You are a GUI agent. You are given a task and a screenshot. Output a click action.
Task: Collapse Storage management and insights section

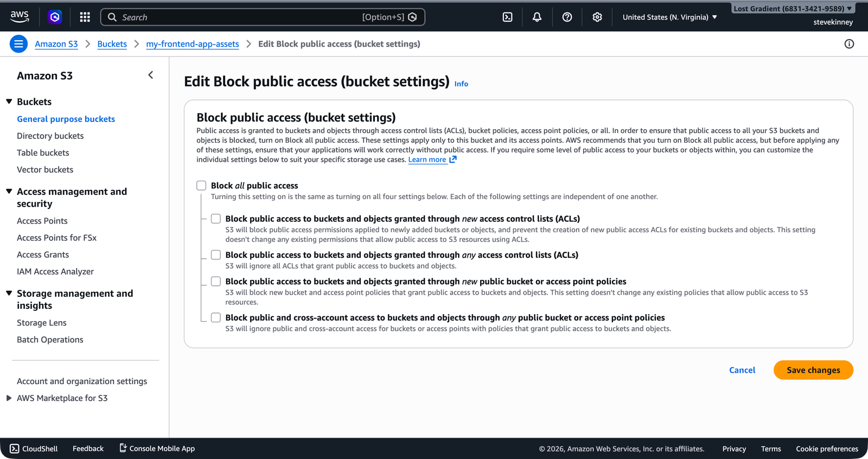coord(9,294)
